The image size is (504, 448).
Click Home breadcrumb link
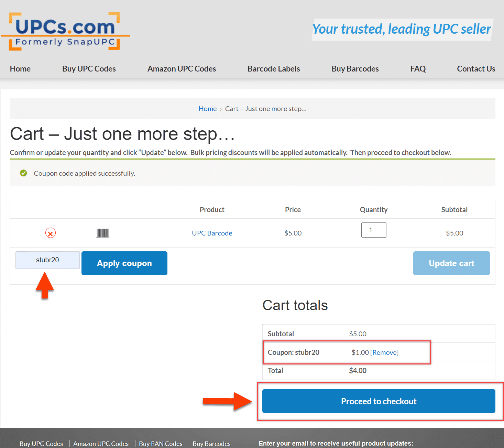[x=208, y=109]
